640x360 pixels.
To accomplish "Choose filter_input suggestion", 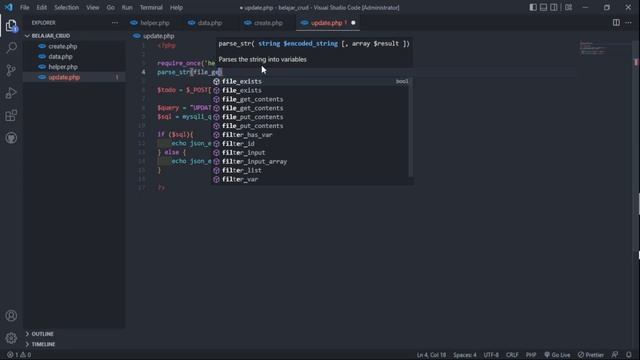I will (311, 153).
